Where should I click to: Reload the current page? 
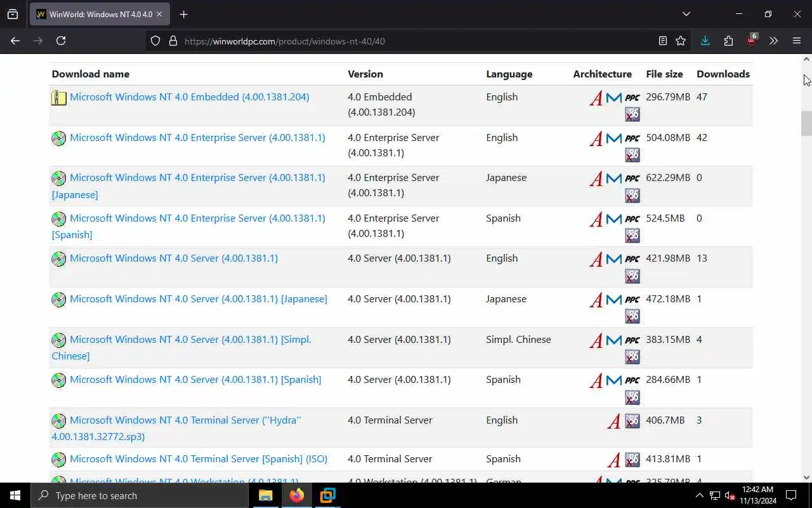(x=61, y=41)
